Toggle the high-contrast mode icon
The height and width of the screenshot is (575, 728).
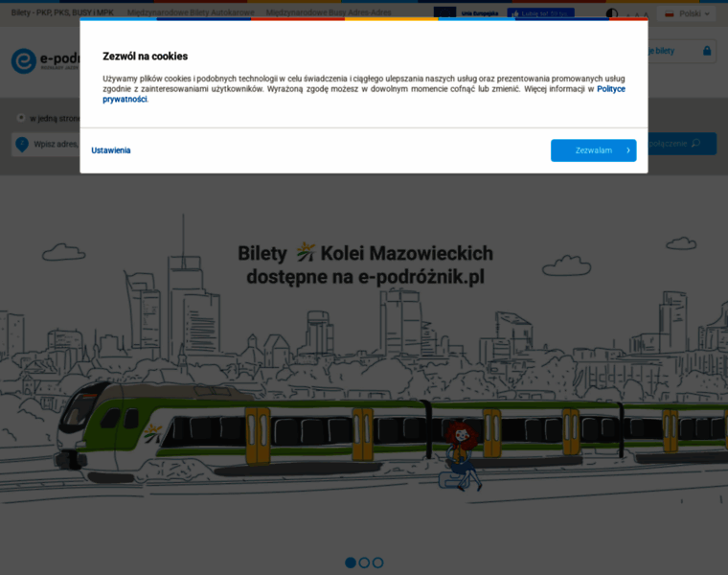tap(612, 13)
